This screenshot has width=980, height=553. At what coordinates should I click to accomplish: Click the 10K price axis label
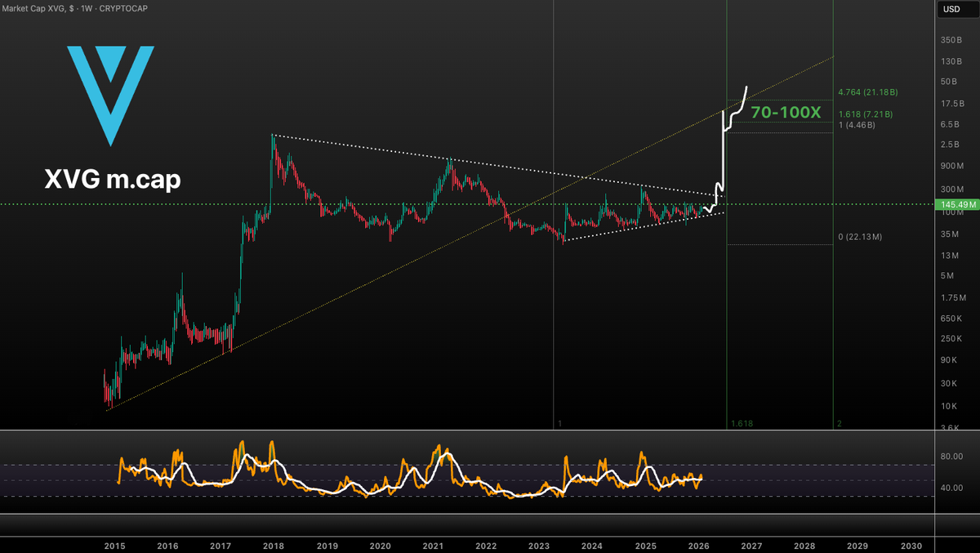949,406
